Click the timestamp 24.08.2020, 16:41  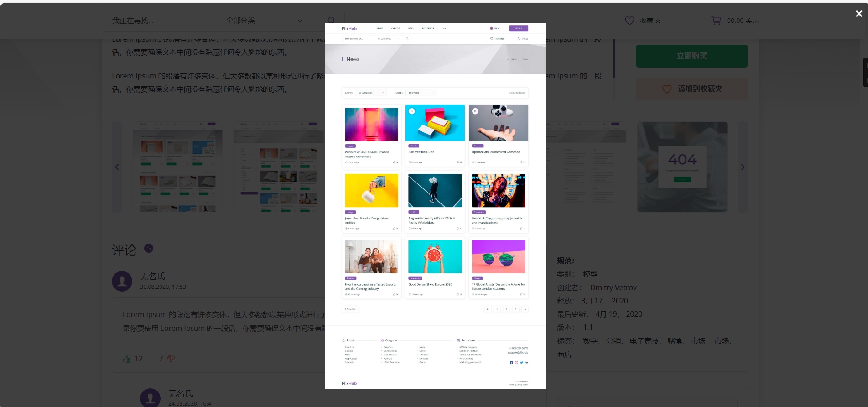click(x=191, y=403)
